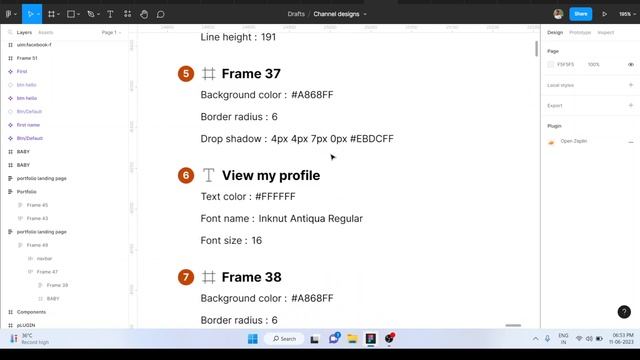Select the Pen tool
This screenshot has width=640, height=360.
91,14
